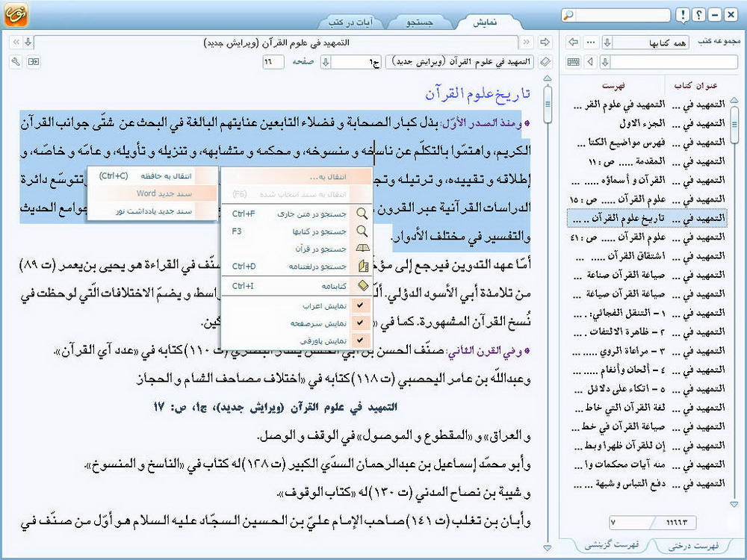Click the counter field showing ٧
The image size is (747, 560).
click(630, 523)
